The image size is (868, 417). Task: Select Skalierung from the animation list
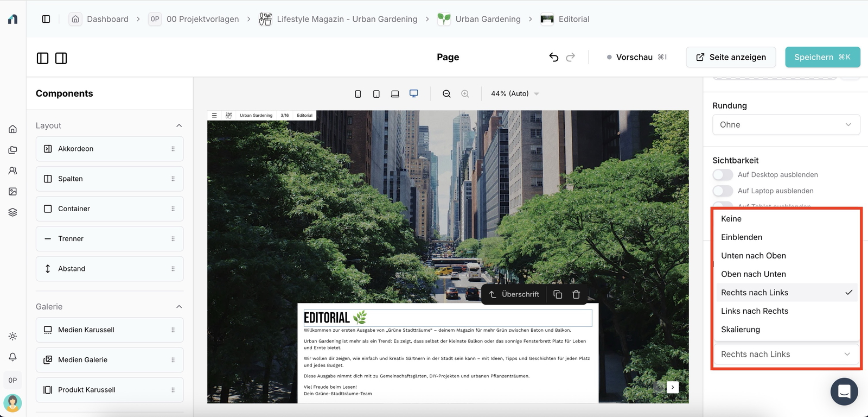741,330
